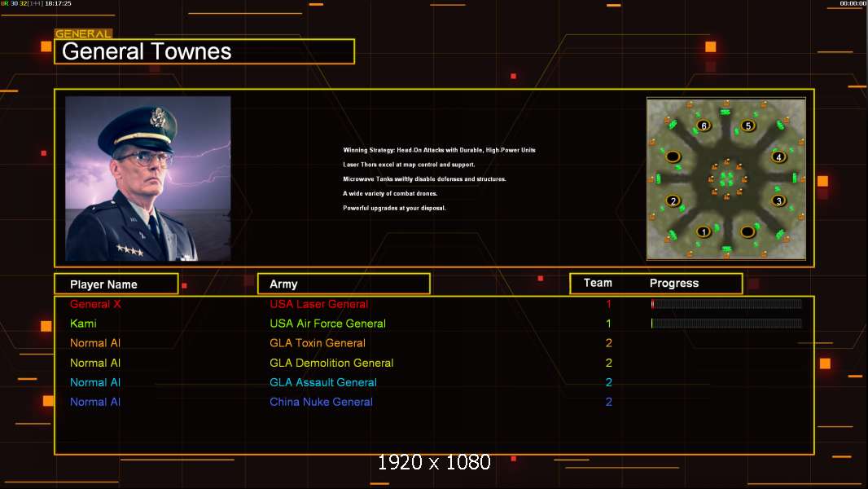
Task: Click General Townes portrait image
Action: coord(148,178)
